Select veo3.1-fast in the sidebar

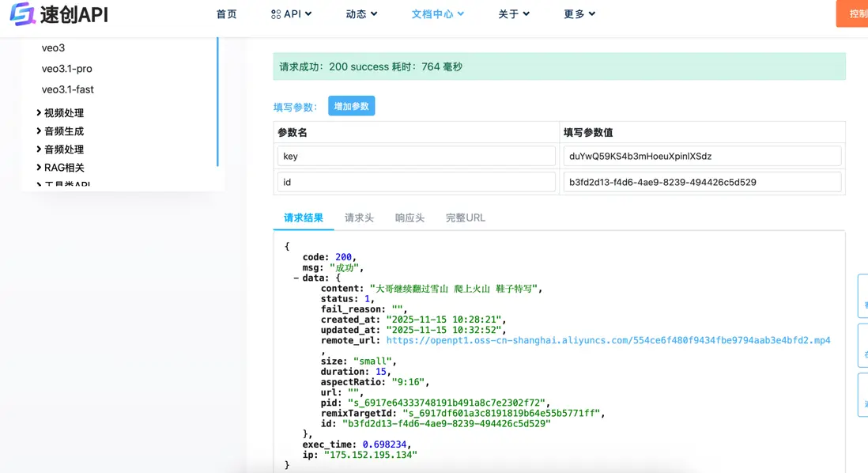[67, 89]
